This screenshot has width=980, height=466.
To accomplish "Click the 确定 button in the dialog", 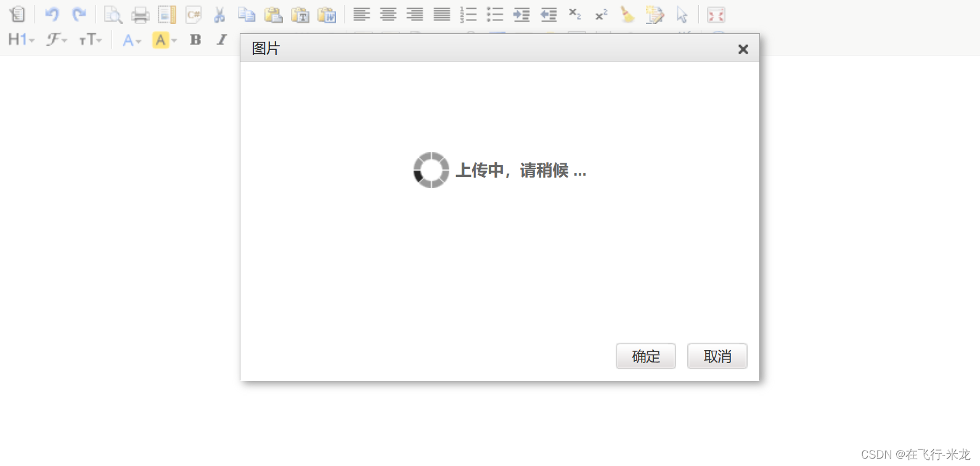I will (x=646, y=356).
